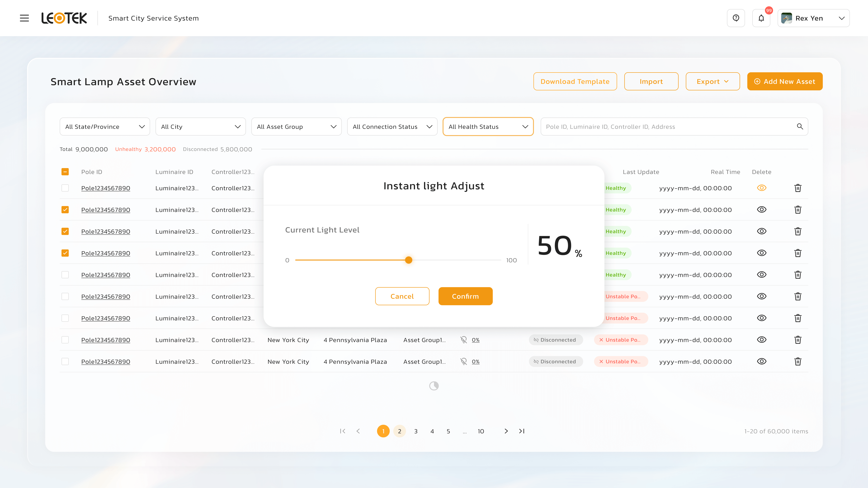Check the first row's unchecked checkbox
This screenshot has height=488, width=868.
coord(65,188)
